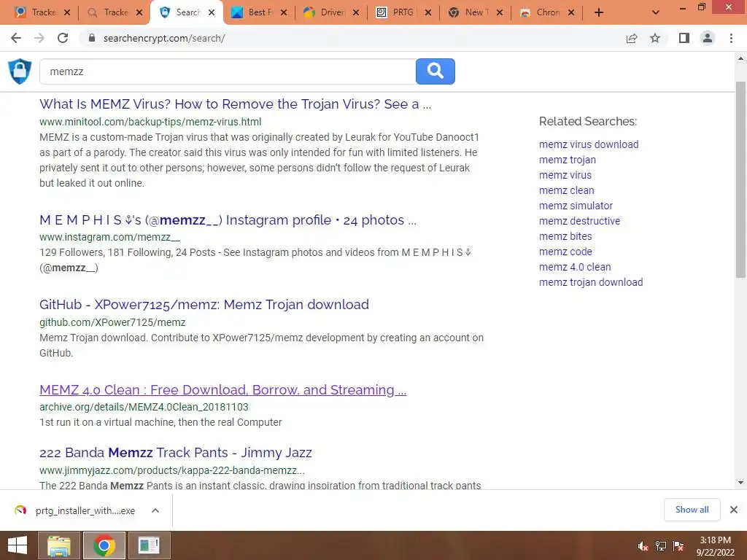Open GitHub XPower7125/memz result

(x=204, y=304)
